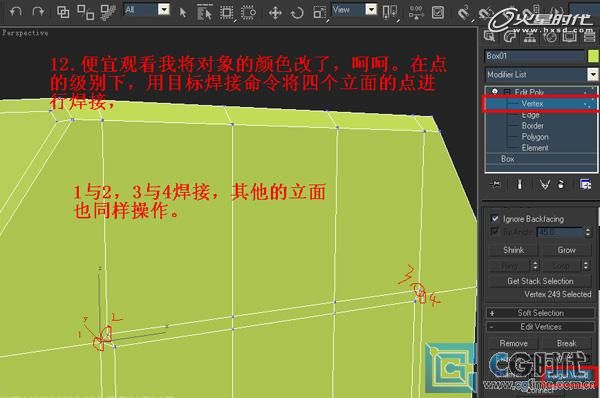Activate the Select and Move tool

275,13
